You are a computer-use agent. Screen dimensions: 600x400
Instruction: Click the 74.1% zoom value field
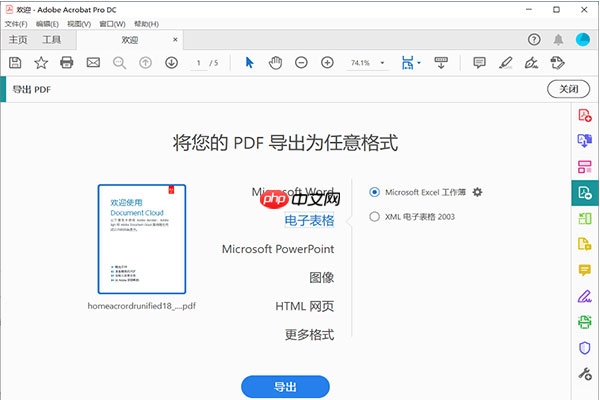(360, 63)
